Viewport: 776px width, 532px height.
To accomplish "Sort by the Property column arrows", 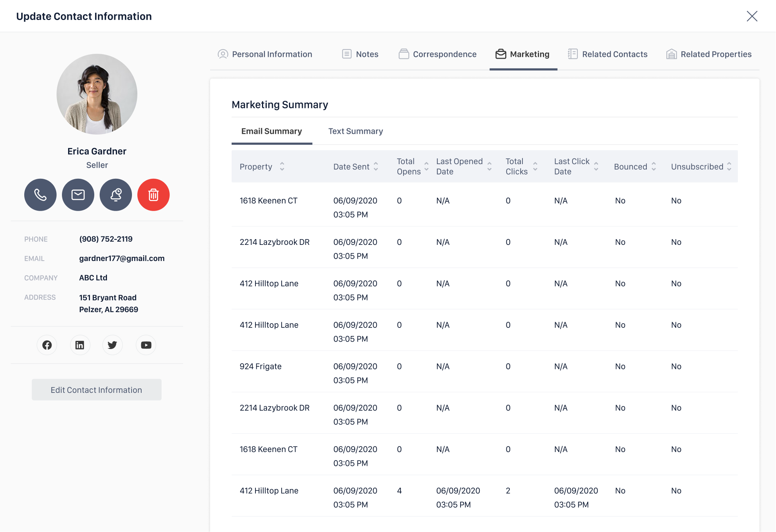I will (282, 166).
